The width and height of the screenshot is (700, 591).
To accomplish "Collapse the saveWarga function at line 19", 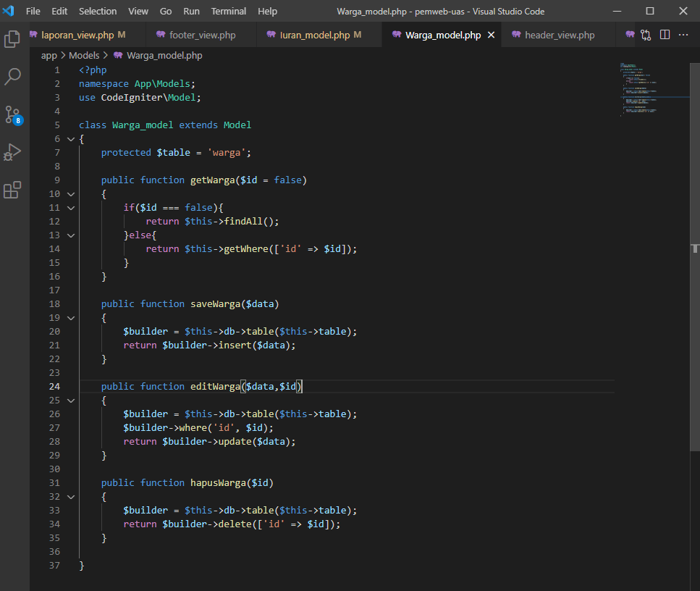I will pos(70,317).
